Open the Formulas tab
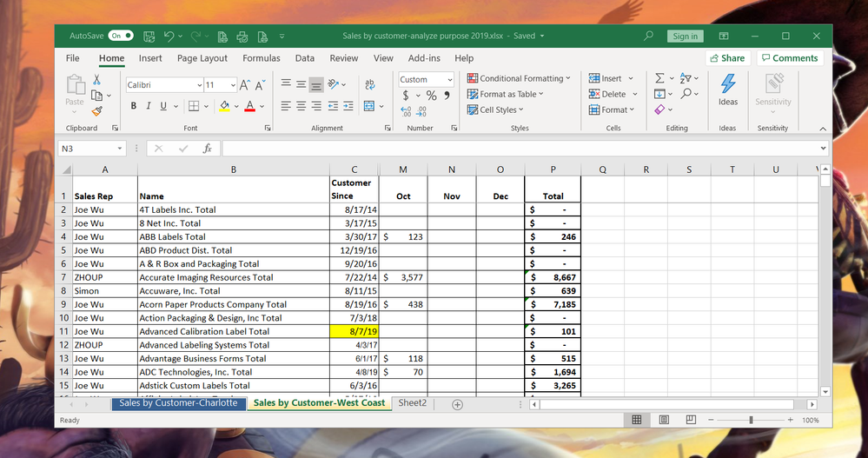This screenshot has height=458, width=868. point(262,58)
